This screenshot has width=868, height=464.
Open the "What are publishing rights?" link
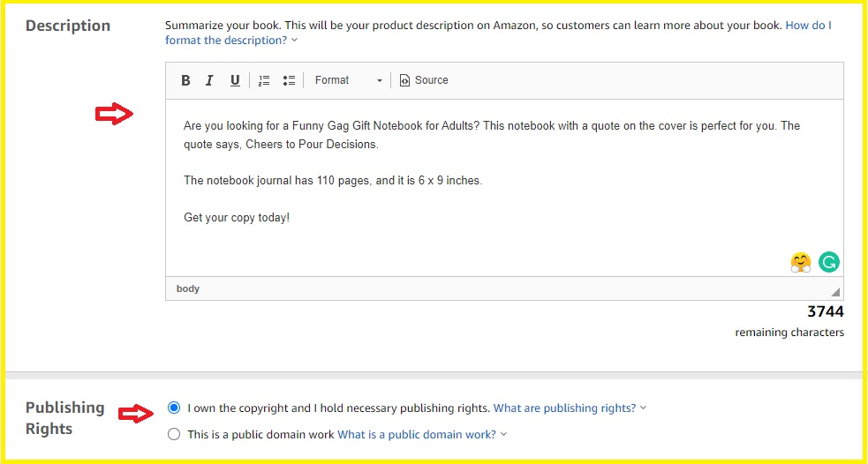point(564,408)
